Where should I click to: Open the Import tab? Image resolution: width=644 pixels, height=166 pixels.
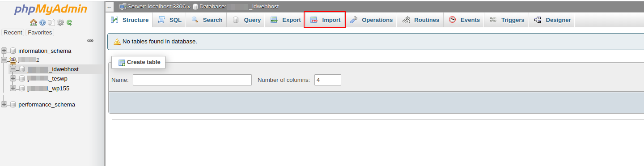tap(325, 20)
